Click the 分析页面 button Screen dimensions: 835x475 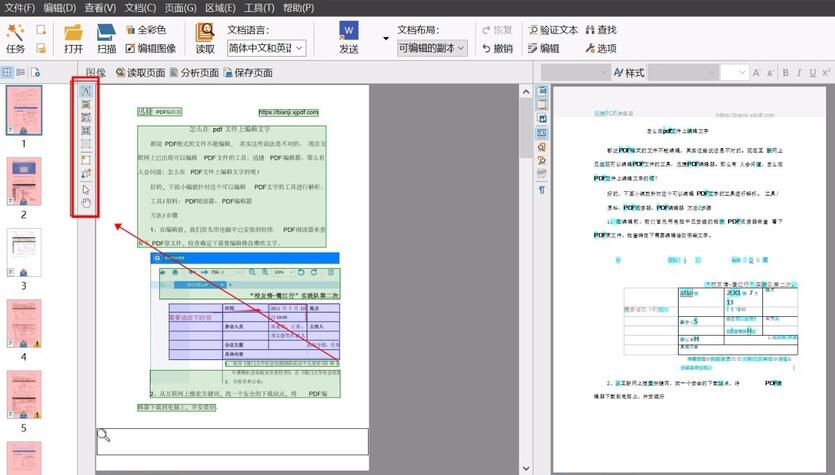click(192, 73)
